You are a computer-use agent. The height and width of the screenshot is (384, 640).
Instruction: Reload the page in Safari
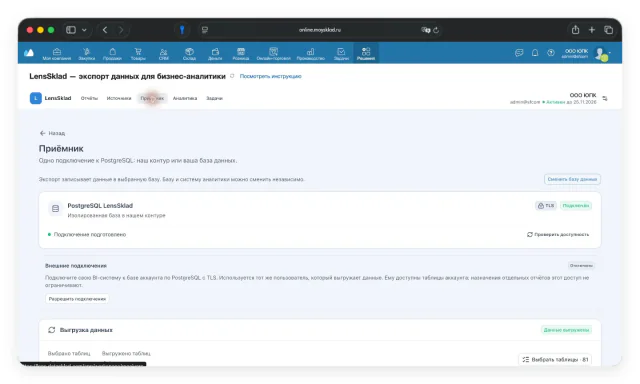tap(436, 30)
